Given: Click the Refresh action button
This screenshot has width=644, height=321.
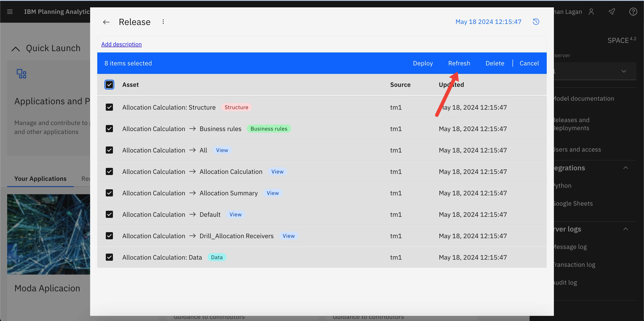Looking at the screenshot, I should coord(459,63).
